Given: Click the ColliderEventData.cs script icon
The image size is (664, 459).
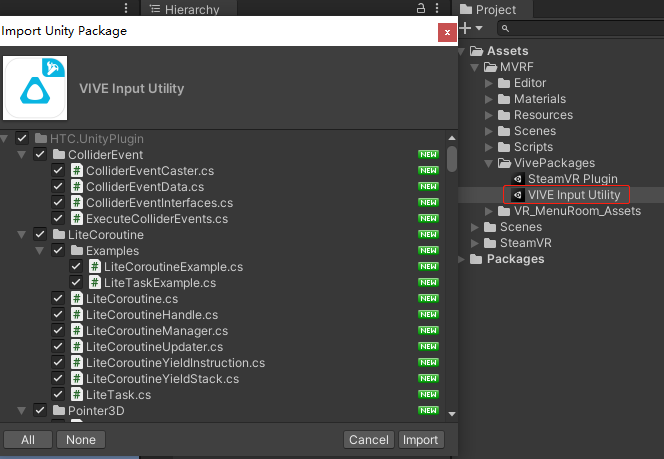Looking at the screenshot, I should point(76,187).
